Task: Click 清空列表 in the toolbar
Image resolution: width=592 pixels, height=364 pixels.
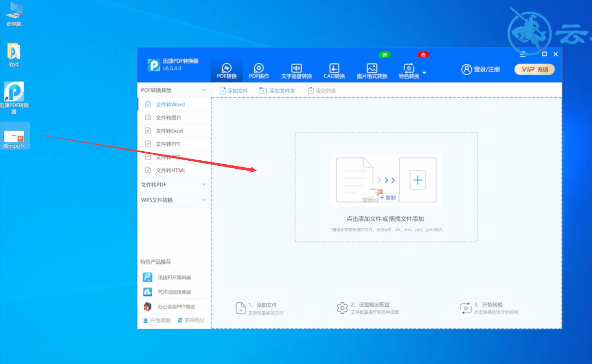Action: click(x=322, y=91)
